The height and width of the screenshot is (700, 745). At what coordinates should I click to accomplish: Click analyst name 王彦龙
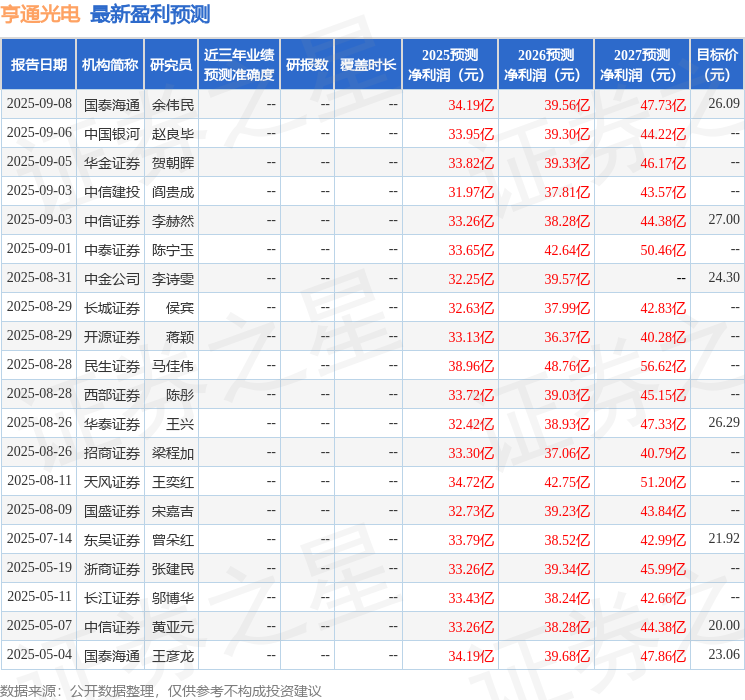click(x=172, y=656)
